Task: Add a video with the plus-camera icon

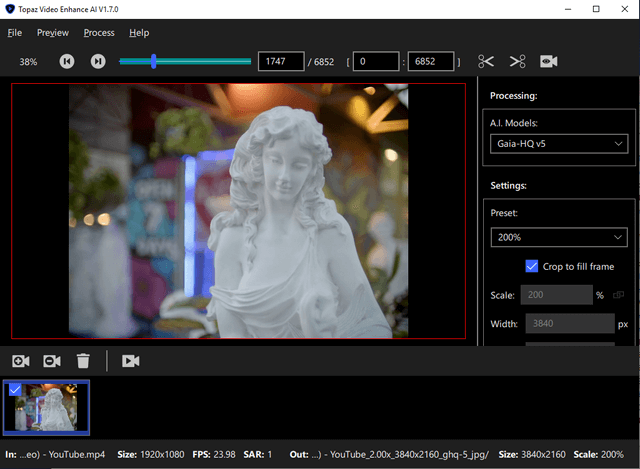Action: (x=20, y=361)
